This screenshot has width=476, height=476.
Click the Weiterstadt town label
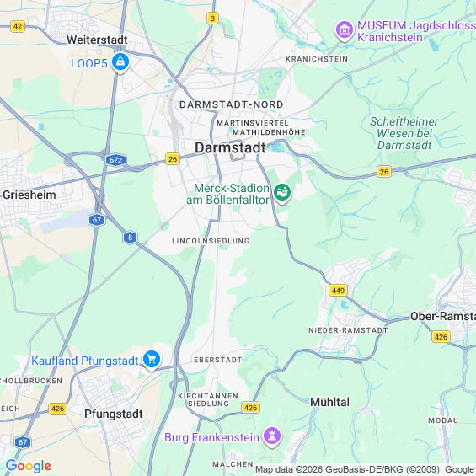[x=97, y=40]
